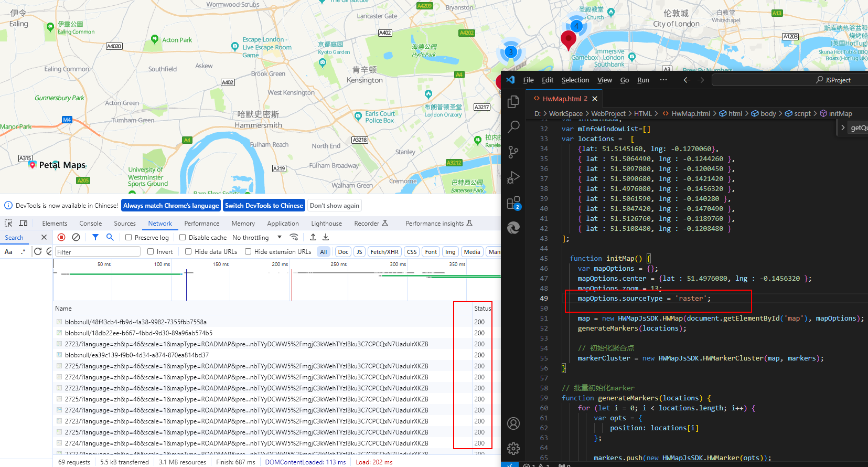
Task: Click the JSProject command center box
Action: tap(789, 80)
